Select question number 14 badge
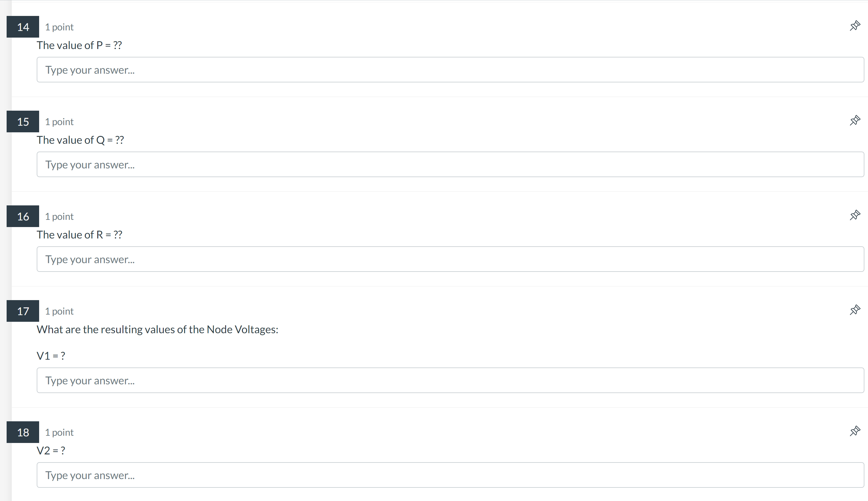This screenshot has width=868, height=501. [23, 27]
